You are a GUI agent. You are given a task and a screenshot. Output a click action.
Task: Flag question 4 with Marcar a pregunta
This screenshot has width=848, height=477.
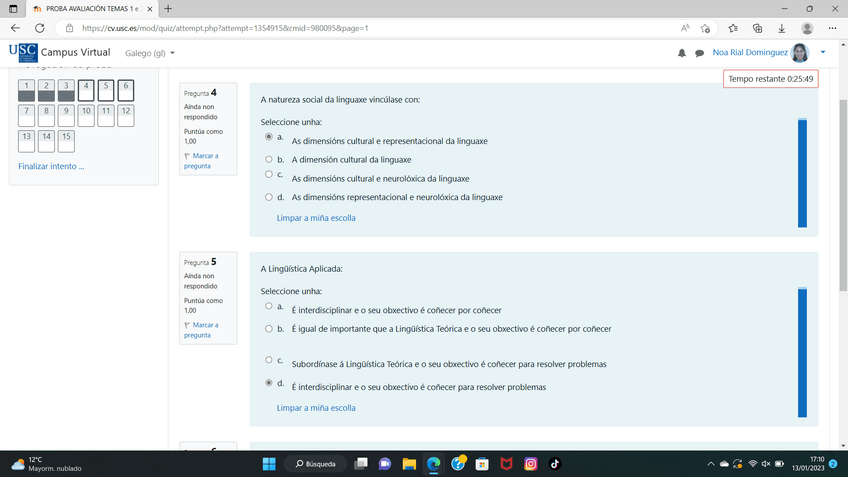(201, 161)
